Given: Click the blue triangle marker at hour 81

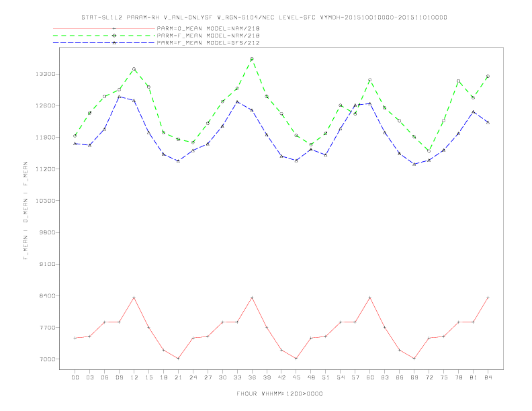Looking at the screenshot, I should coord(473,111).
